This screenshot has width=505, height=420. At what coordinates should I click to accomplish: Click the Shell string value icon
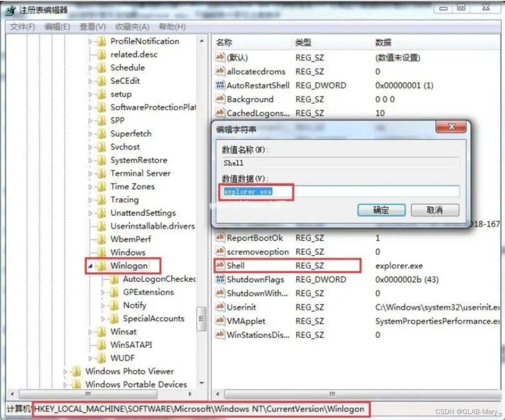(x=220, y=266)
